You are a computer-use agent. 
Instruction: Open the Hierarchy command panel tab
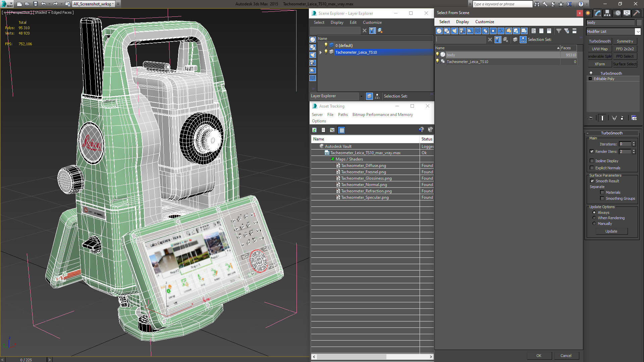(x=607, y=13)
